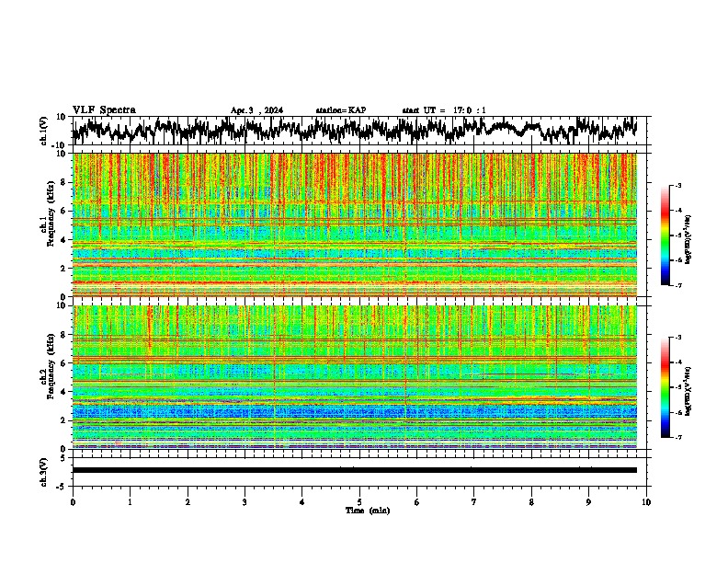This screenshot has width=728, height=563.
Task: Click time axis tick label '10'
Action: 646,502
